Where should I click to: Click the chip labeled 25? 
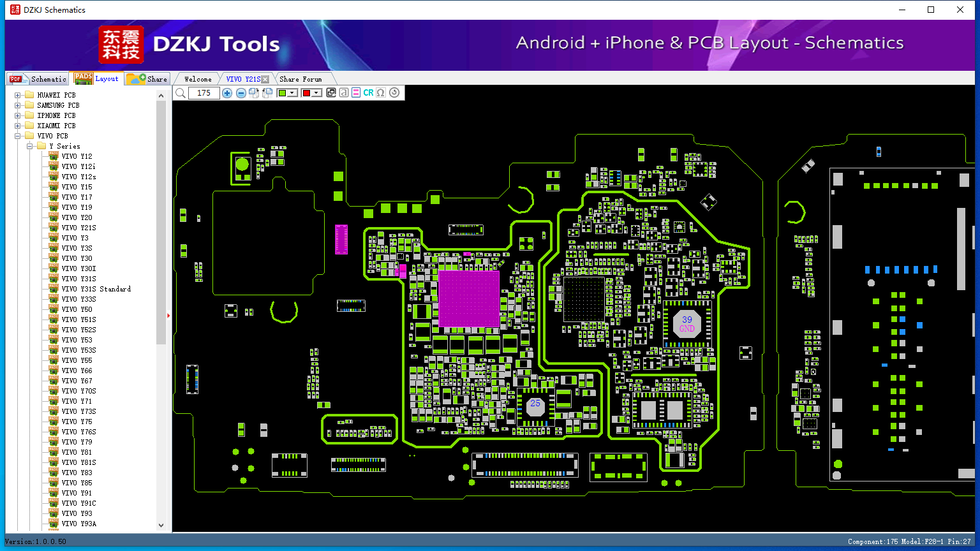[535, 406]
